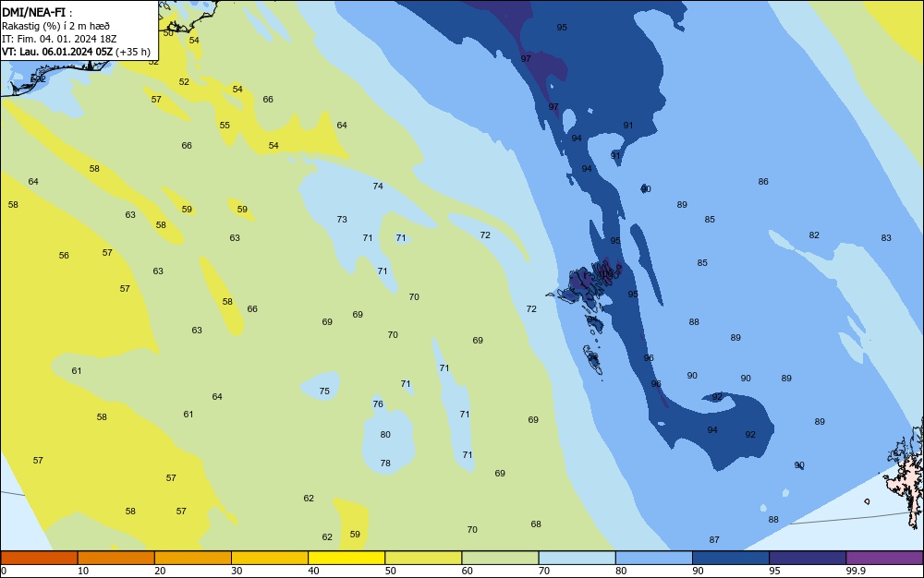Select the 'IT: Fim. 04. 01. 2024 18Z' line
The height and width of the screenshot is (578, 924).
(x=59, y=39)
